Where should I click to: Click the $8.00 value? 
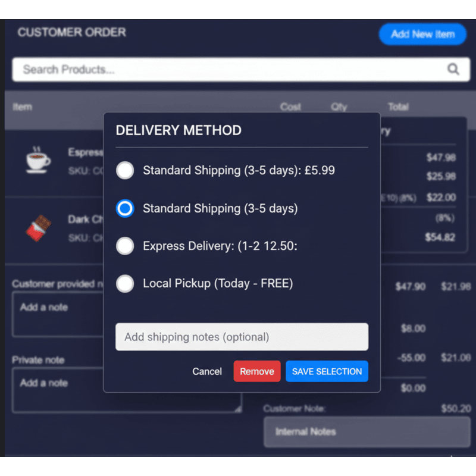pos(413,328)
